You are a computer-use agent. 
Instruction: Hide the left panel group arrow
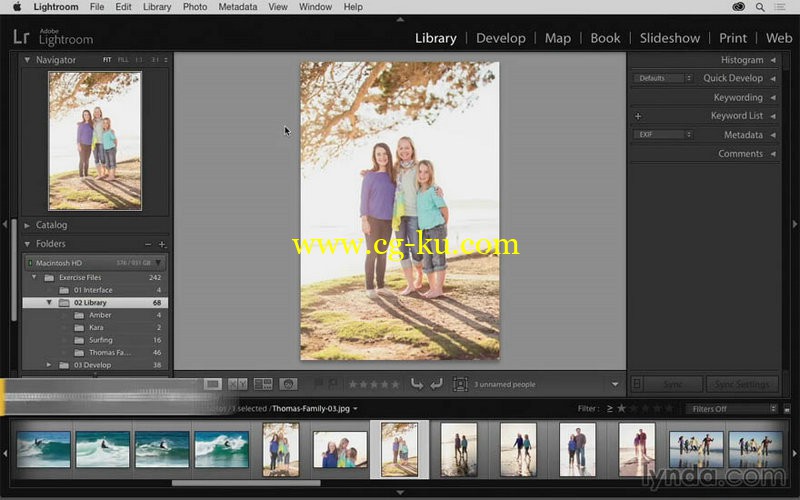[5, 223]
